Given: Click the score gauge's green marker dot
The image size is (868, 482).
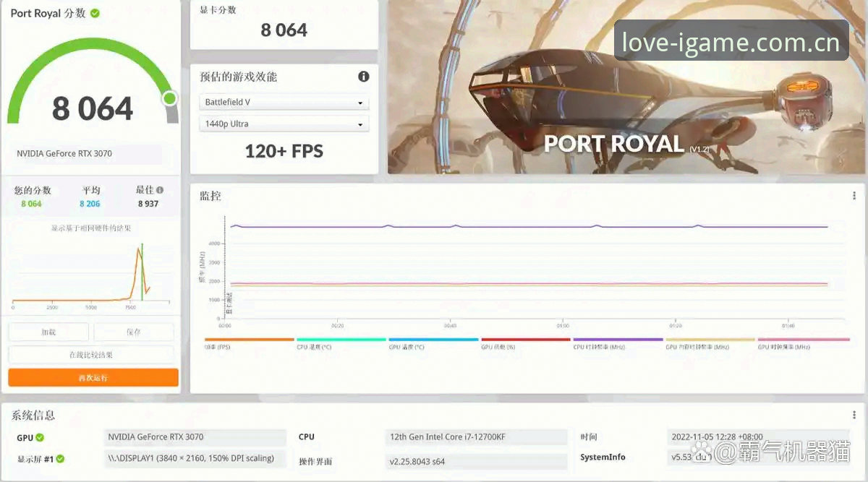Looking at the screenshot, I should click(170, 98).
